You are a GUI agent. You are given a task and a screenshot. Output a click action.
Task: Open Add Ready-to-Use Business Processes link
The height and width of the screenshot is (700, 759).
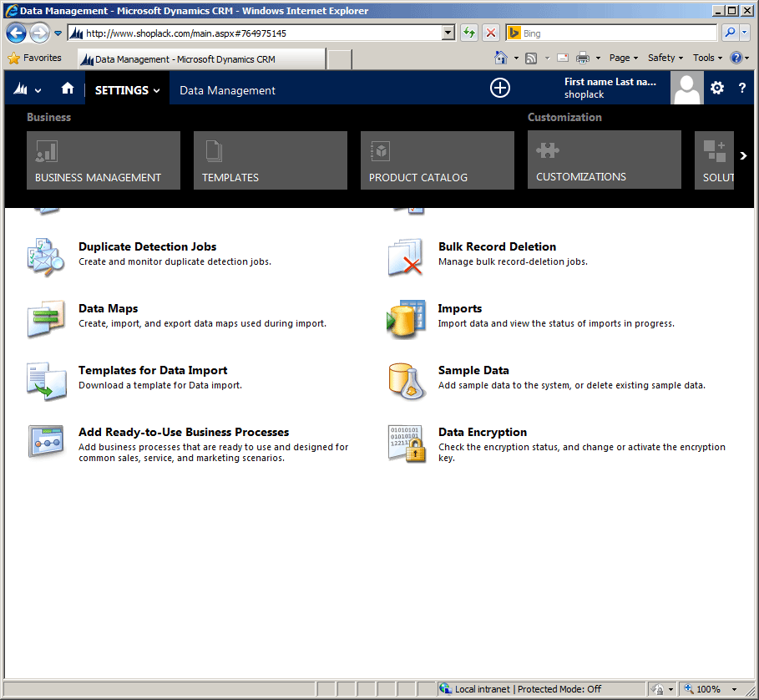(x=184, y=433)
